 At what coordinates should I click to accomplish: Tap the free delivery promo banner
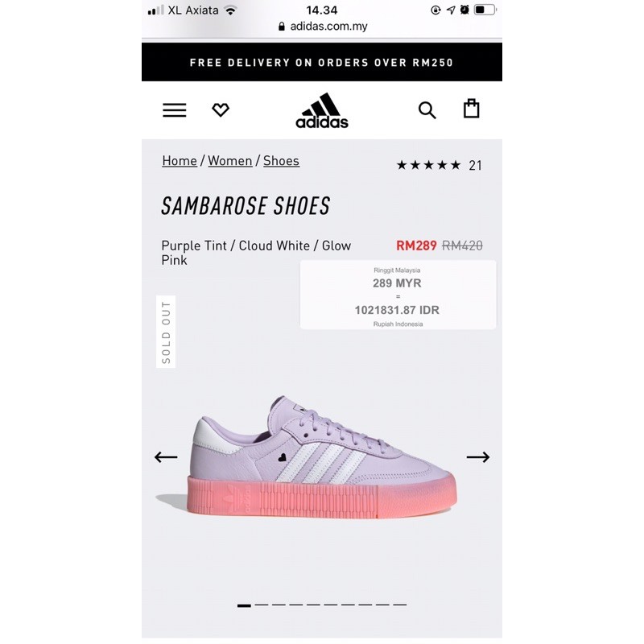pyautogui.click(x=322, y=62)
